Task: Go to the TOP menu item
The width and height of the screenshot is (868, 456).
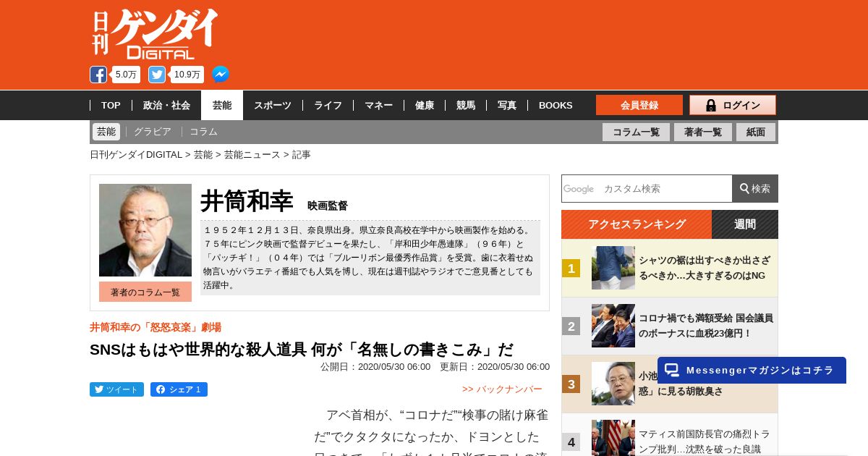Action: tap(111, 105)
